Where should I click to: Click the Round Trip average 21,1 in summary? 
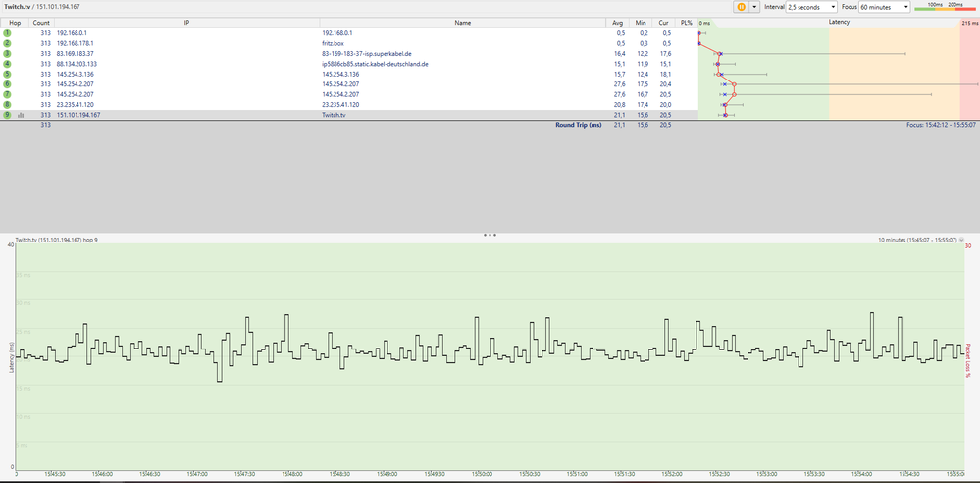620,125
